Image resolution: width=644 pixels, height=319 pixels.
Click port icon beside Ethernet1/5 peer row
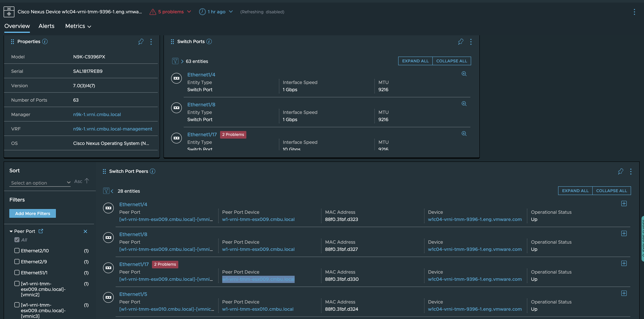pyautogui.click(x=108, y=298)
